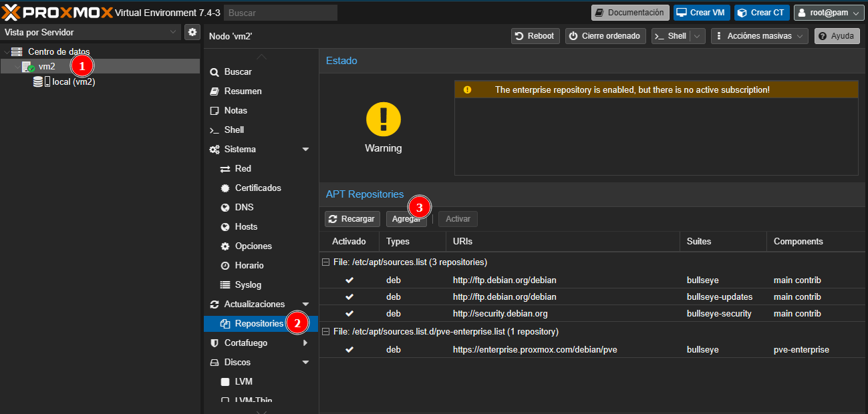This screenshot has height=414, width=868.
Task: Click the Buscar search field in the header
Action: 281,13
